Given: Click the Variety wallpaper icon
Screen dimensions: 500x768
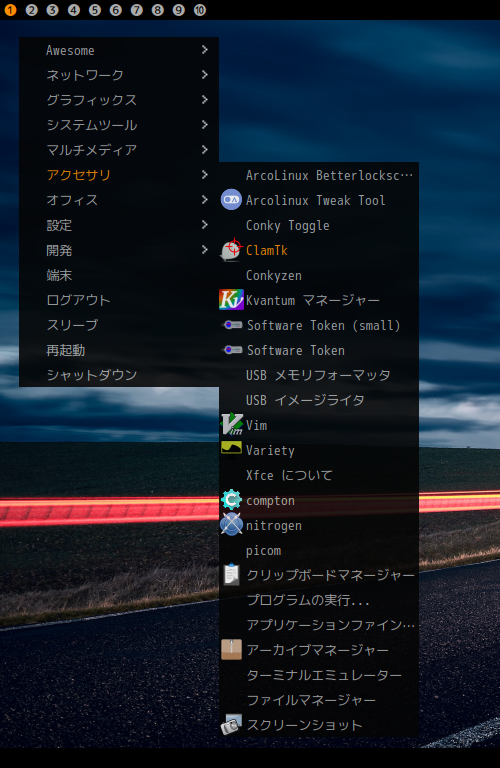Looking at the screenshot, I should (231, 448).
